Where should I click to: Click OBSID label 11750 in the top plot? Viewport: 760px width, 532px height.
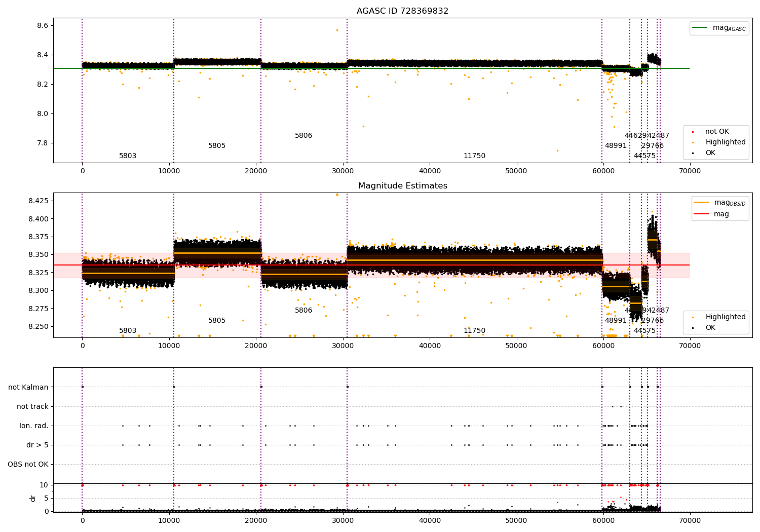point(474,156)
